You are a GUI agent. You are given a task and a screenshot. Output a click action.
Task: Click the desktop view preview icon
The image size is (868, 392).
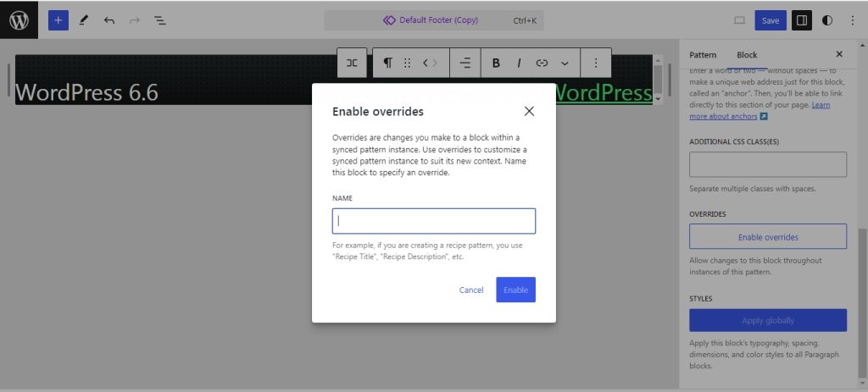pos(739,20)
